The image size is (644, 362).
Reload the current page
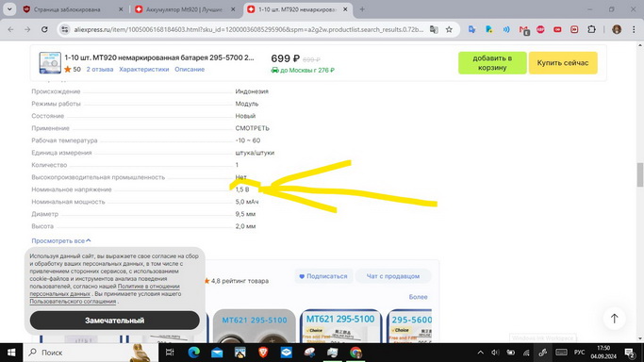point(44,29)
